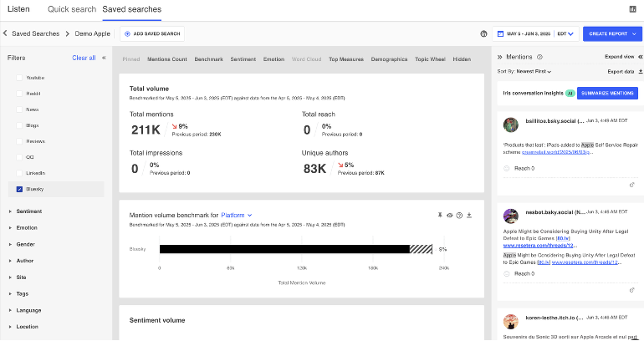The image size is (644, 341).
Task: Open the top-right dashboard panel icon
Action: pyautogui.click(x=632, y=9)
